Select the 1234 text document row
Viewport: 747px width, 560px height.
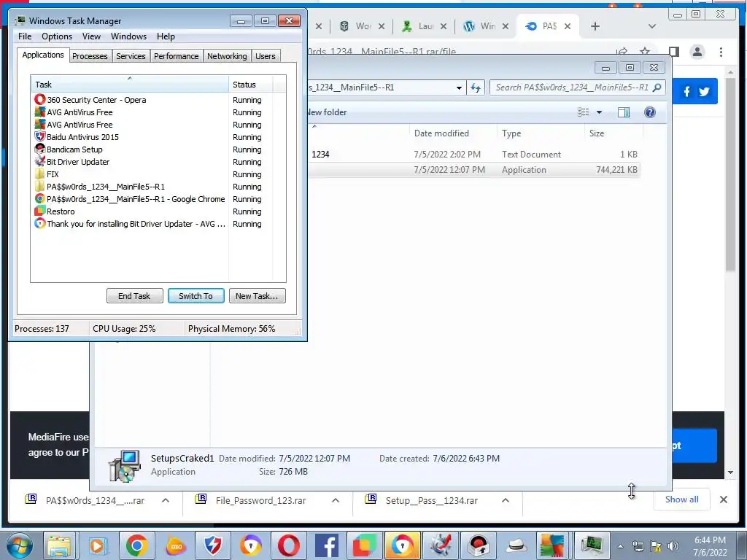(473, 155)
